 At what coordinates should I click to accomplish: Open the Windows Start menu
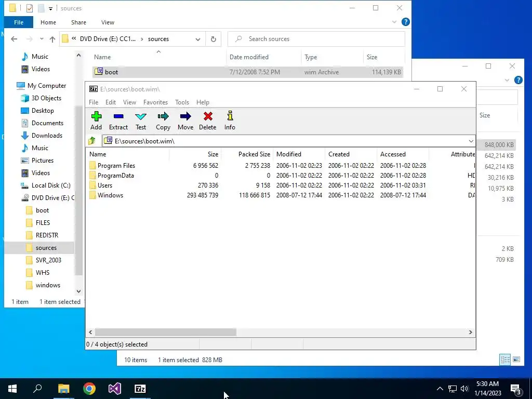click(x=12, y=389)
